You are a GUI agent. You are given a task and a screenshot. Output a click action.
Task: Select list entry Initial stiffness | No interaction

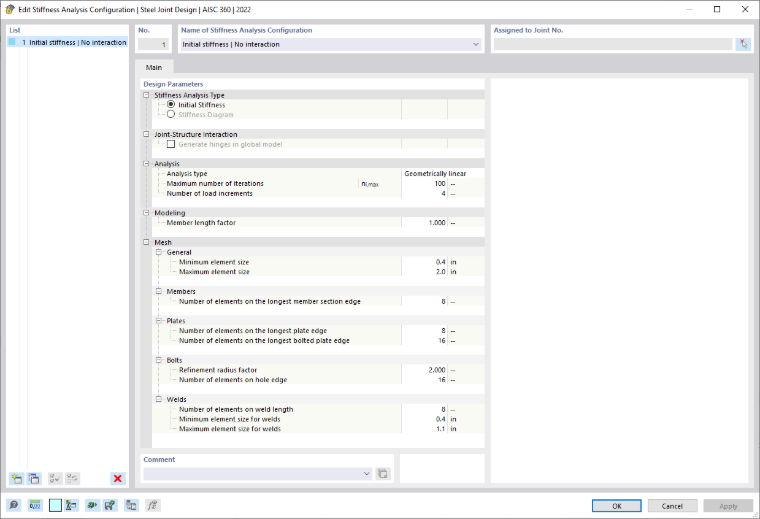(x=68, y=43)
